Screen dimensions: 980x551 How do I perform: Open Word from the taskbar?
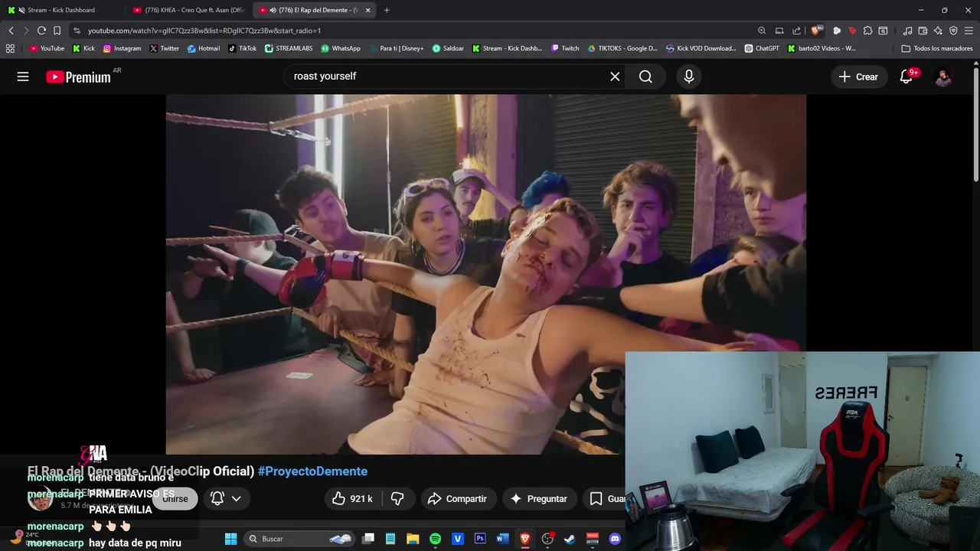coord(502,539)
